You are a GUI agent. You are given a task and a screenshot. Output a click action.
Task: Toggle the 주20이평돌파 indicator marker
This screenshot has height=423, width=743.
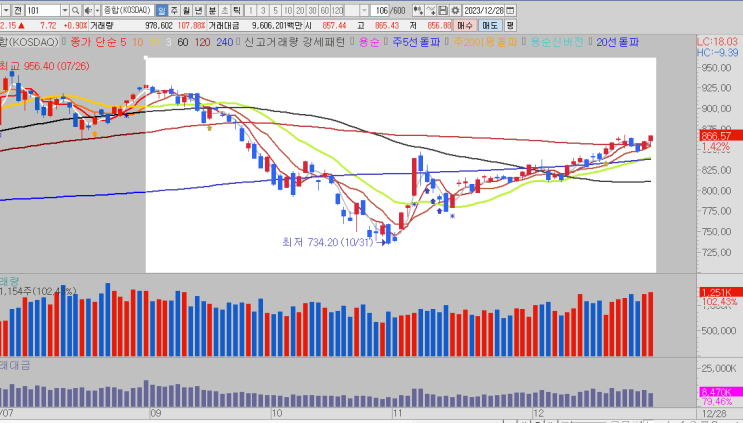click(446, 42)
